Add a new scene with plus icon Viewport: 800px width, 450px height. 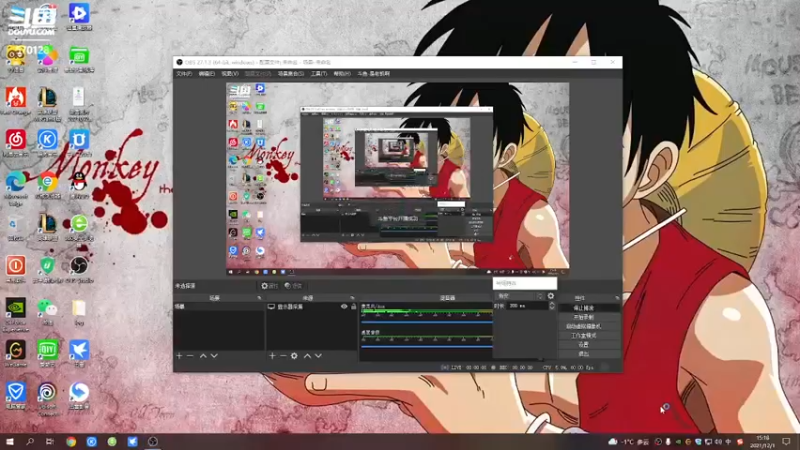(x=179, y=356)
